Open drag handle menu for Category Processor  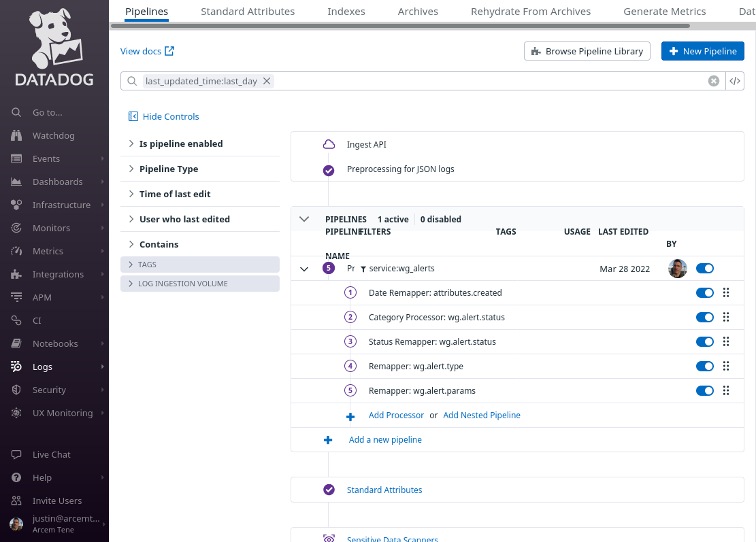726,317
